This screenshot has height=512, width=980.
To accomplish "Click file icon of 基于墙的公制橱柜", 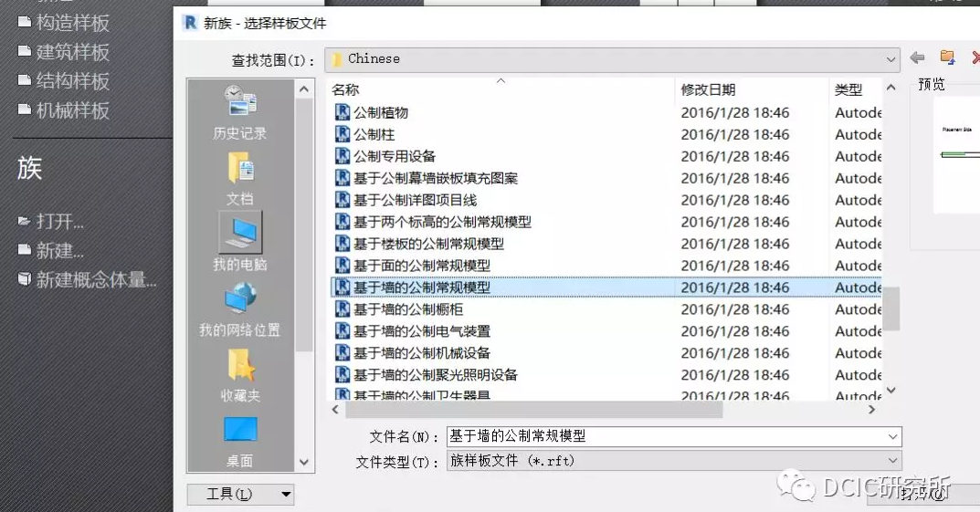I will coord(342,309).
